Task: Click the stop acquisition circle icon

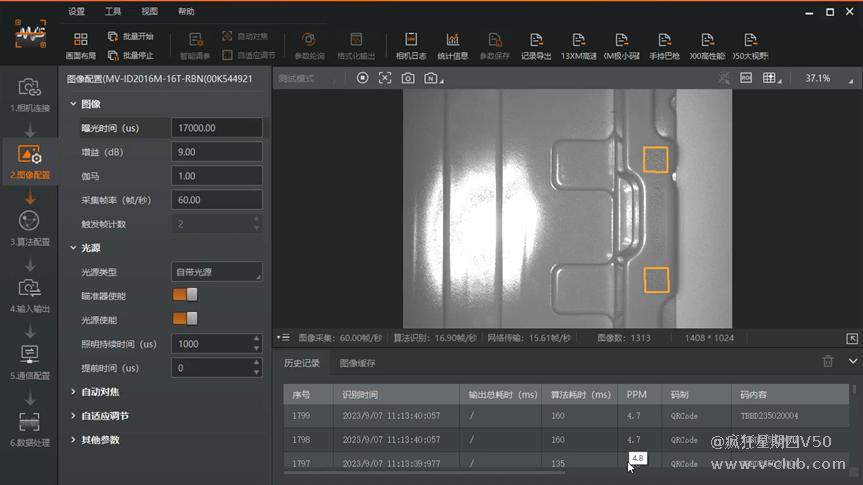Action: point(362,78)
